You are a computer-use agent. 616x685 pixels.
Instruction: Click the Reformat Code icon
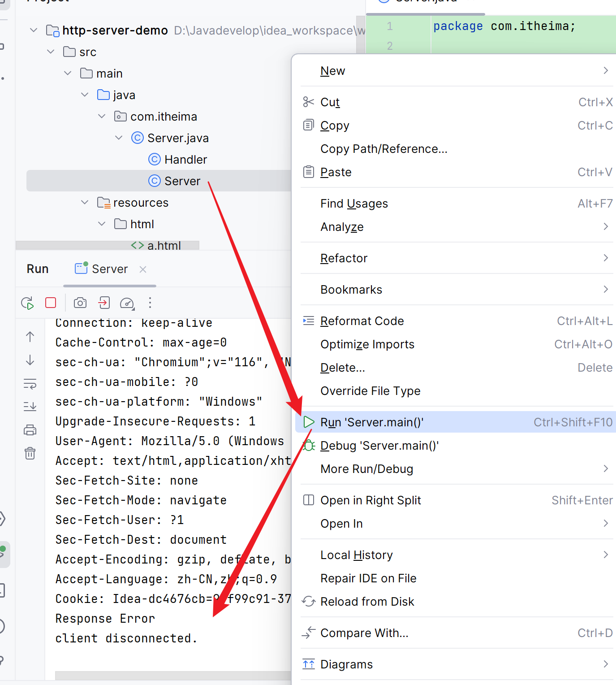click(x=309, y=321)
